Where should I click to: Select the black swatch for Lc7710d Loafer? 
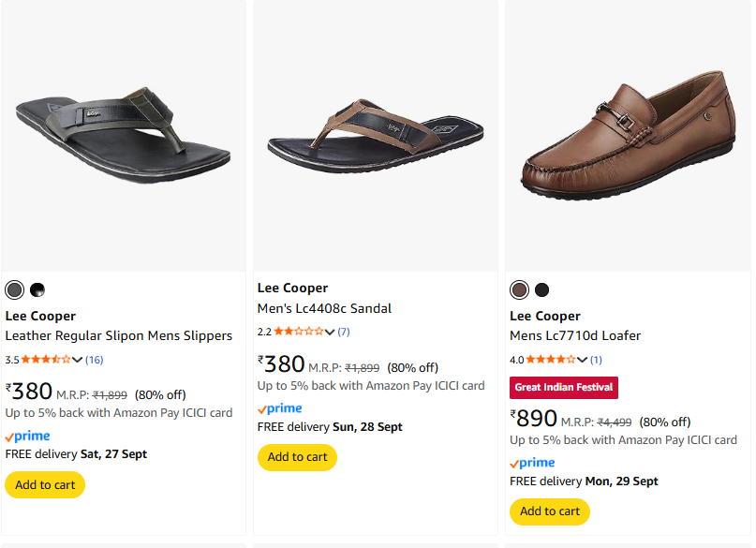click(541, 289)
